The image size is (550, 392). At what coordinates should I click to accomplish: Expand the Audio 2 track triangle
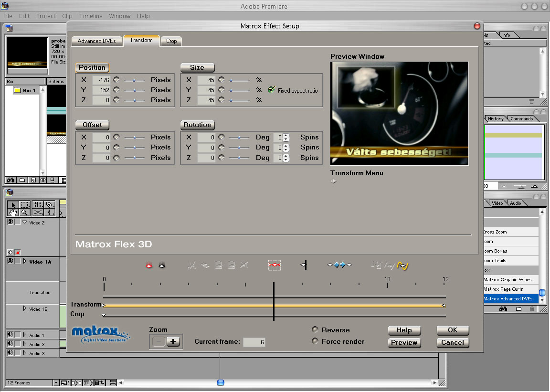pos(24,344)
